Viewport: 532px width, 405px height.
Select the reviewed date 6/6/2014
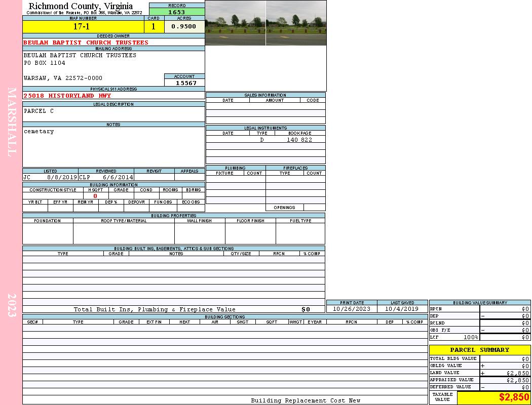point(118,178)
